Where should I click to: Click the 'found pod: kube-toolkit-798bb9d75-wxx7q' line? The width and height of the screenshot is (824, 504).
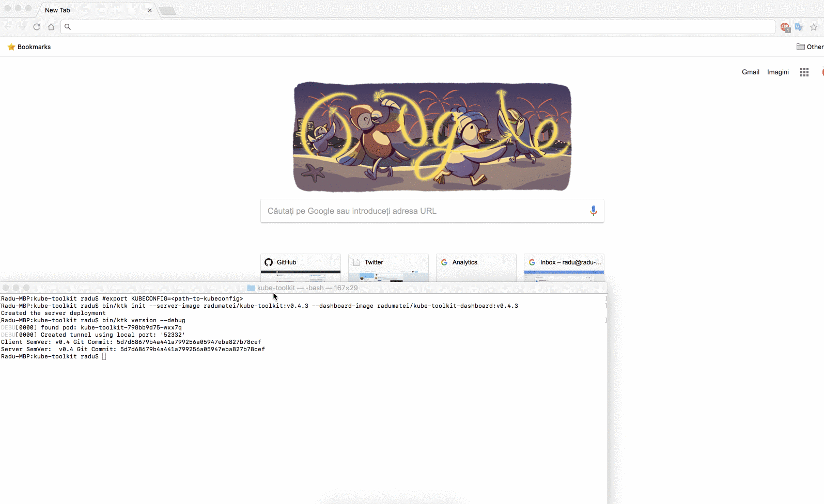pos(91,327)
